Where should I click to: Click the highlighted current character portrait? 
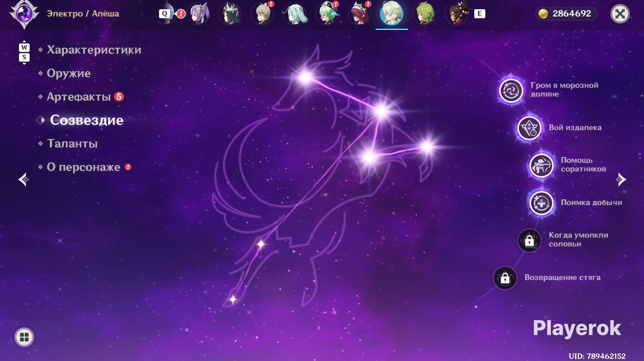(x=392, y=13)
